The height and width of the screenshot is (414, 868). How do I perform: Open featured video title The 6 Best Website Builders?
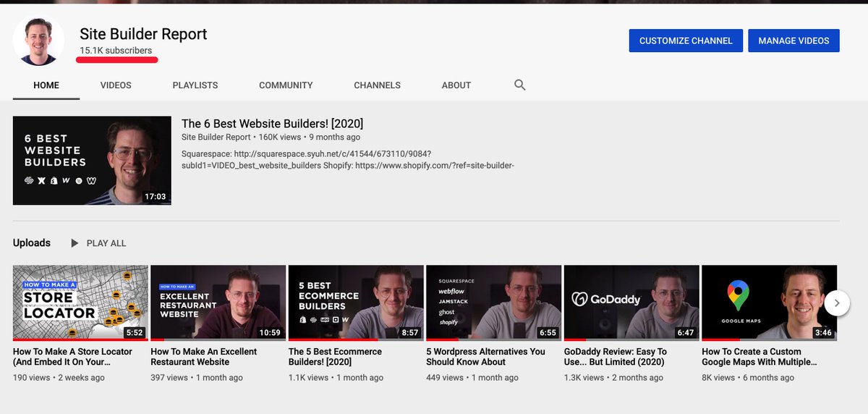272,124
